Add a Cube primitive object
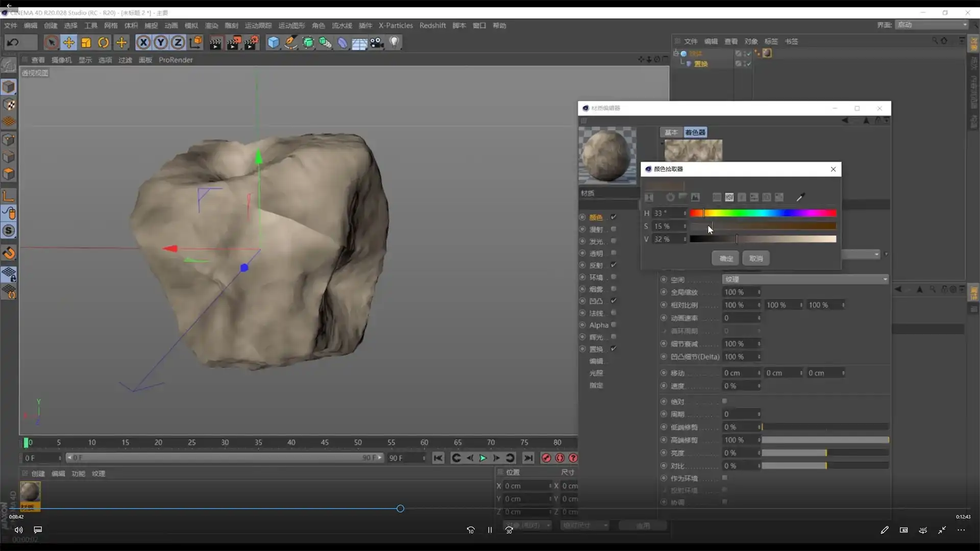This screenshot has width=980, height=551. 274,42
